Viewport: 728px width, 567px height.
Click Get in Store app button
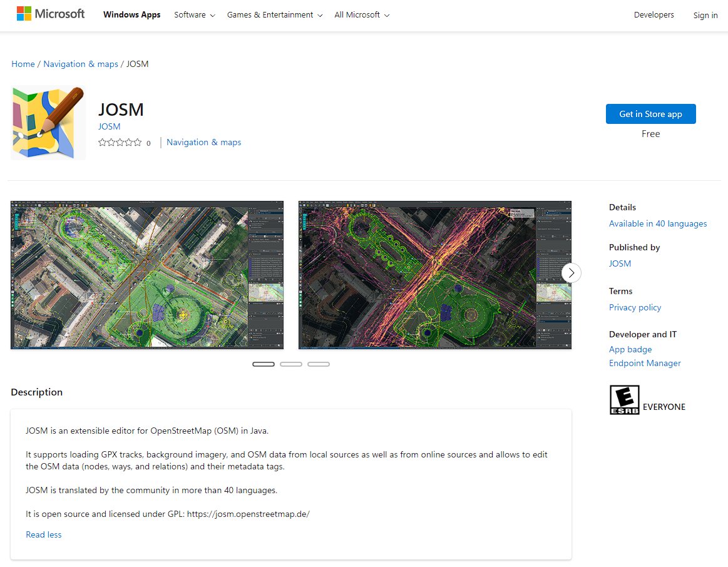pyautogui.click(x=650, y=114)
